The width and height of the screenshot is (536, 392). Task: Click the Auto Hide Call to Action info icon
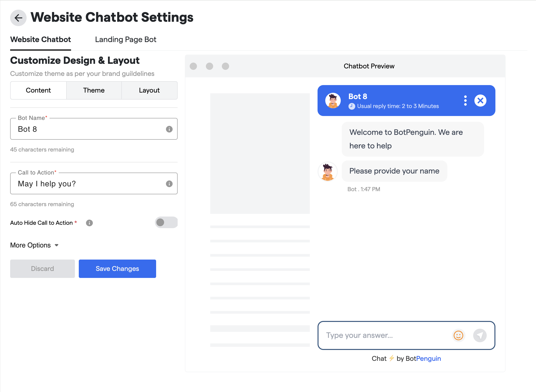pyautogui.click(x=89, y=223)
